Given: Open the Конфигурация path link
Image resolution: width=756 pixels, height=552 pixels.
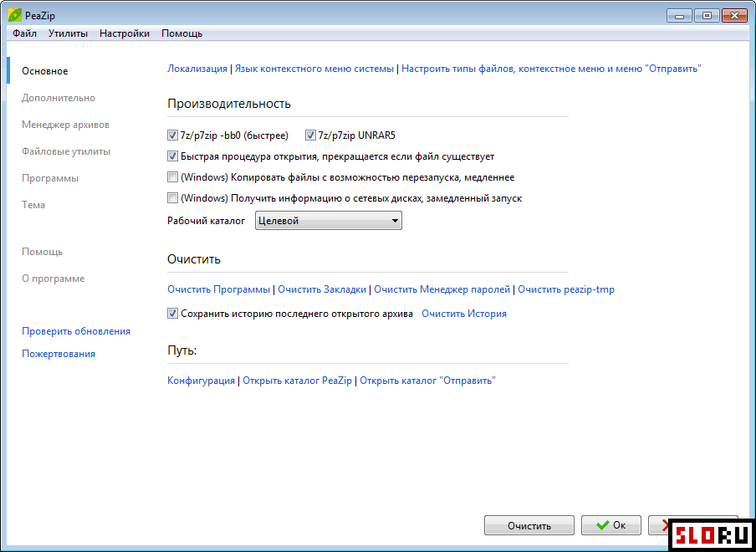Looking at the screenshot, I should pos(201,381).
